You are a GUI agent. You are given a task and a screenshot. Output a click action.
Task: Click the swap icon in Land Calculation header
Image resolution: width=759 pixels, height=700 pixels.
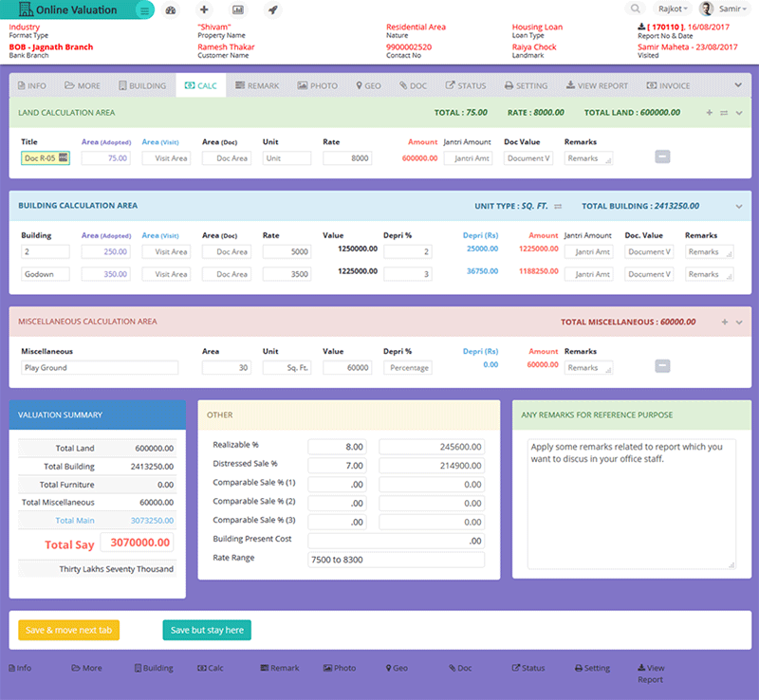[724, 113]
